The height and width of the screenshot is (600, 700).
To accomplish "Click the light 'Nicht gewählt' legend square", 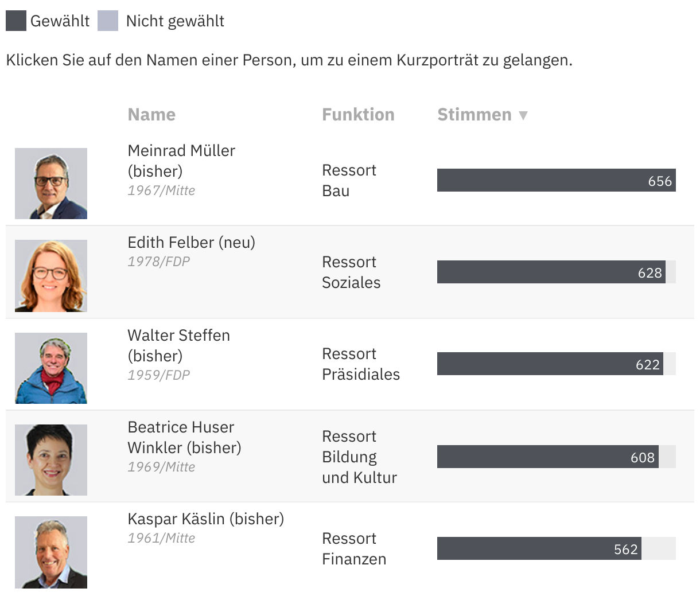I will tap(108, 20).
